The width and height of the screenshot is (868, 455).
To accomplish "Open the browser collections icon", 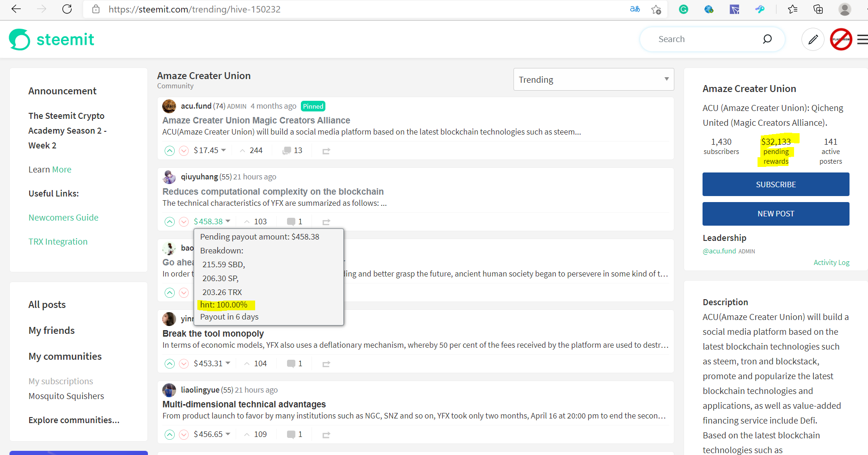I will point(818,9).
